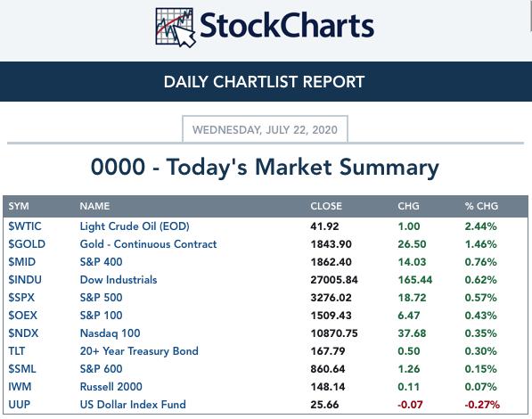532x419 pixels.
Task: Click the US Dollar Index Fund link
Action: tap(133, 405)
